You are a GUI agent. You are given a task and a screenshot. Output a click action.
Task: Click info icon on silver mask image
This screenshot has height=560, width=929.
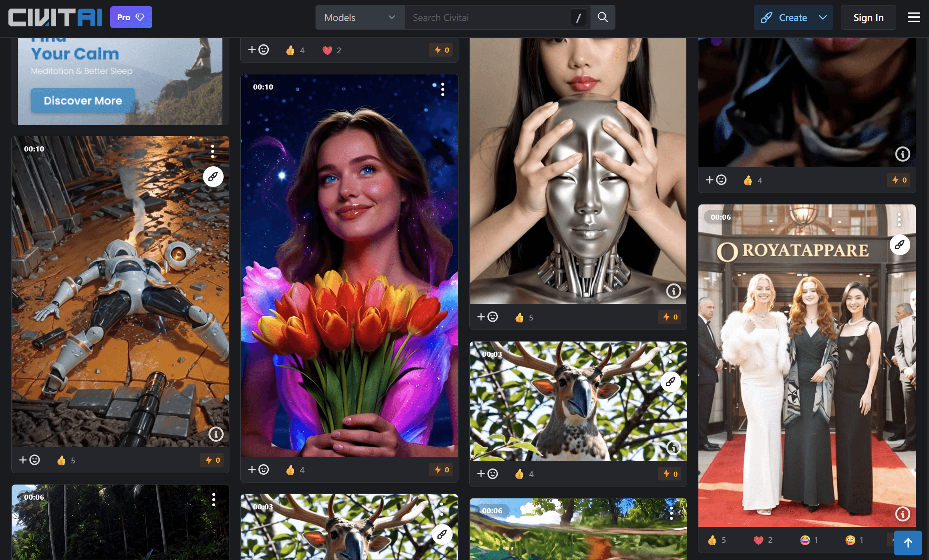[673, 291]
